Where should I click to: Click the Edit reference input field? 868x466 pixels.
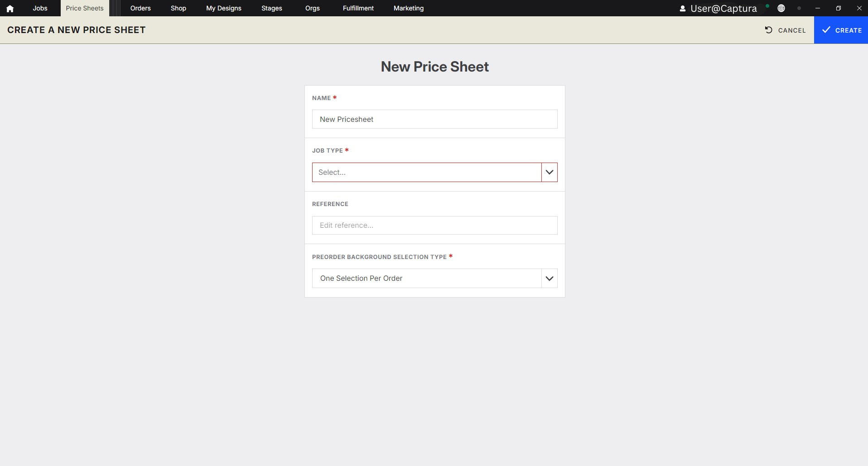pyautogui.click(x=435, y=225)
